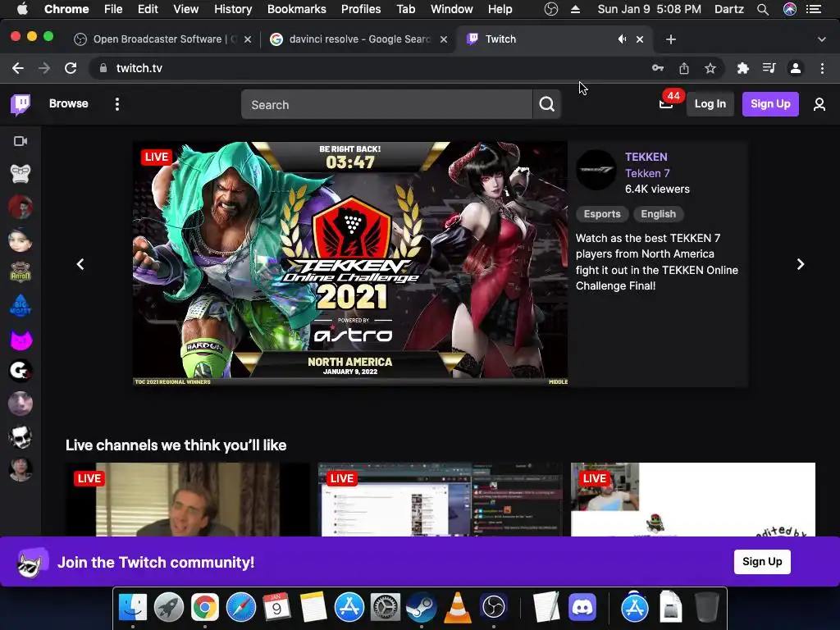Open OBS from the Dock
The width and height of the screenshot is (840, 630).
[493, 608]
